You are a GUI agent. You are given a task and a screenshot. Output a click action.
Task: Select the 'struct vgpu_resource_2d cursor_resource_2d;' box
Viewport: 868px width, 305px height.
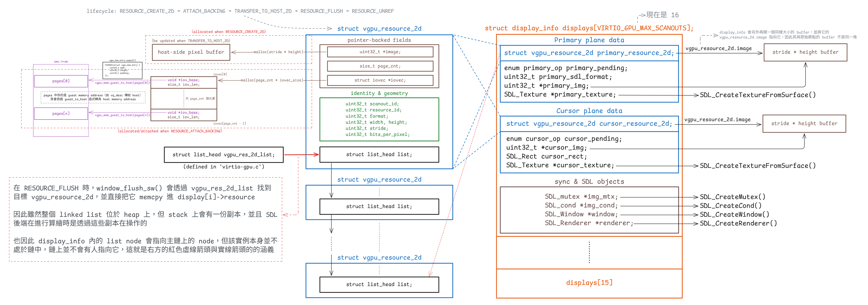pos(589,124)
